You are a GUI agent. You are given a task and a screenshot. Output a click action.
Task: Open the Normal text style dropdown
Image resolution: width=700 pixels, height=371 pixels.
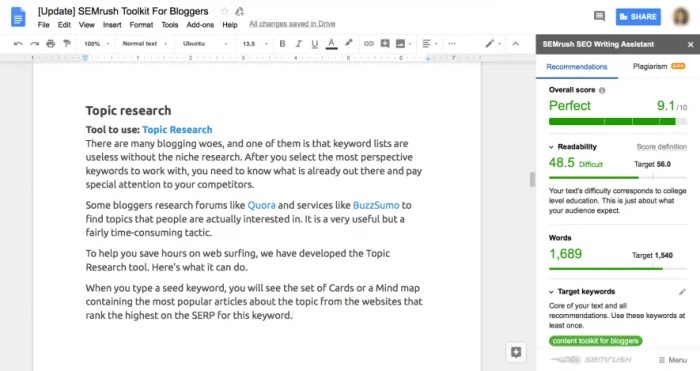tap(145, 44)
